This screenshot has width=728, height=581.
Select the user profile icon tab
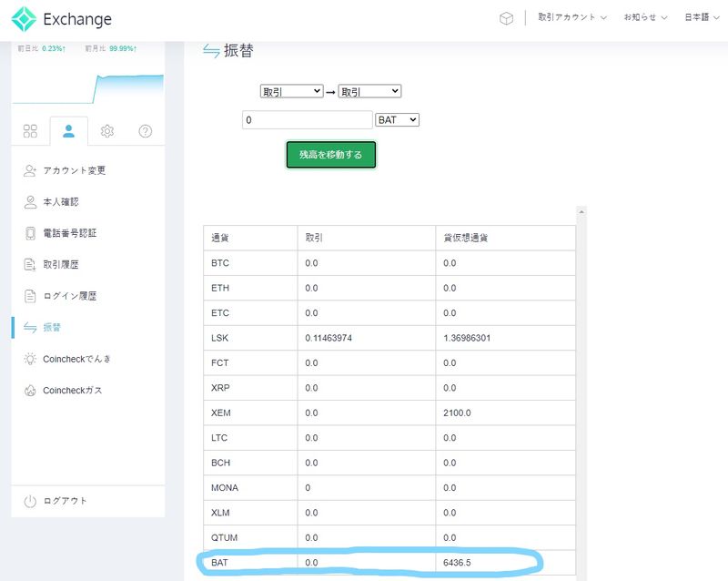(x=68, y=131)
